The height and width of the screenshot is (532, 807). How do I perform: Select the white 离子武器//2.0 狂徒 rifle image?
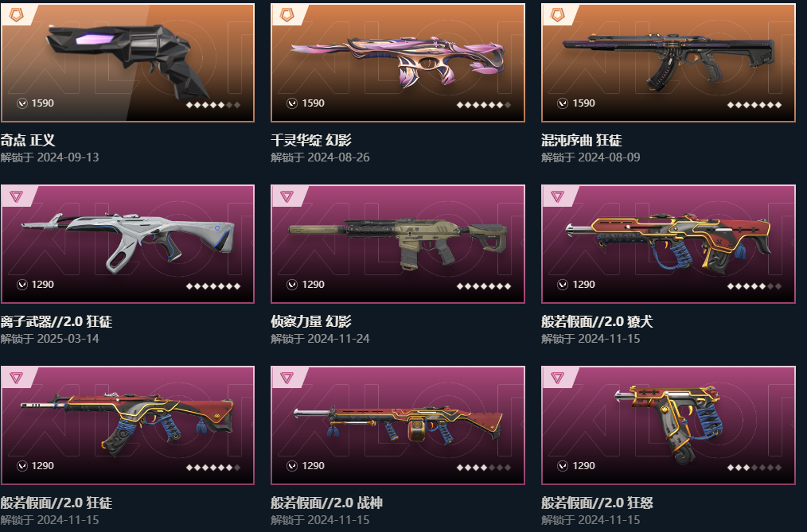point(128,243)
